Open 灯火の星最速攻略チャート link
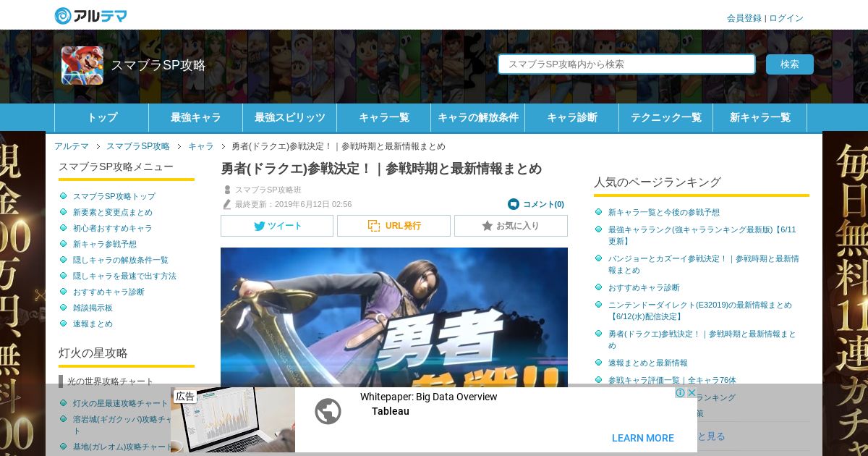This screenshot has width=868, height=456. point(121,403)
